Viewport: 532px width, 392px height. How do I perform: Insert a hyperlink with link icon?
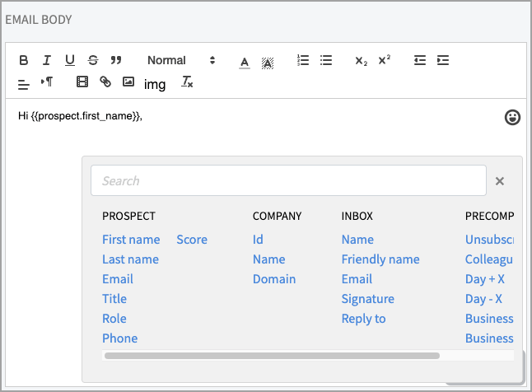[105, 82]
